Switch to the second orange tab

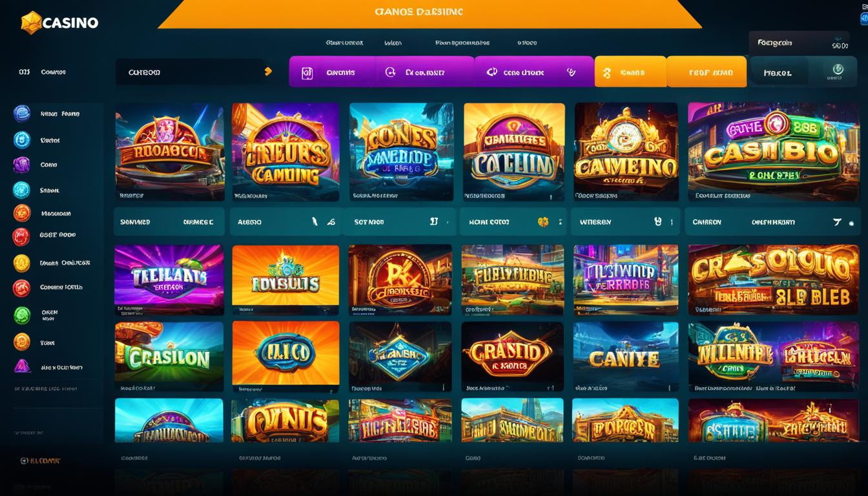pos(707,72)
